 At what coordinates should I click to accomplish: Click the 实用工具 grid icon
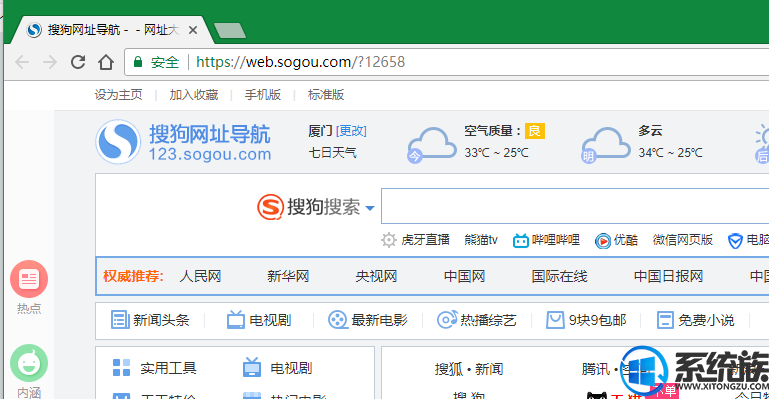click(121, 368)
